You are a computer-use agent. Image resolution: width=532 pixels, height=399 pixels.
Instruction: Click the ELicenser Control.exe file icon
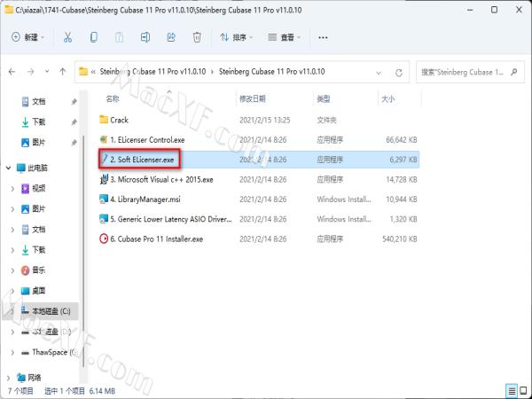coord(104,139)
